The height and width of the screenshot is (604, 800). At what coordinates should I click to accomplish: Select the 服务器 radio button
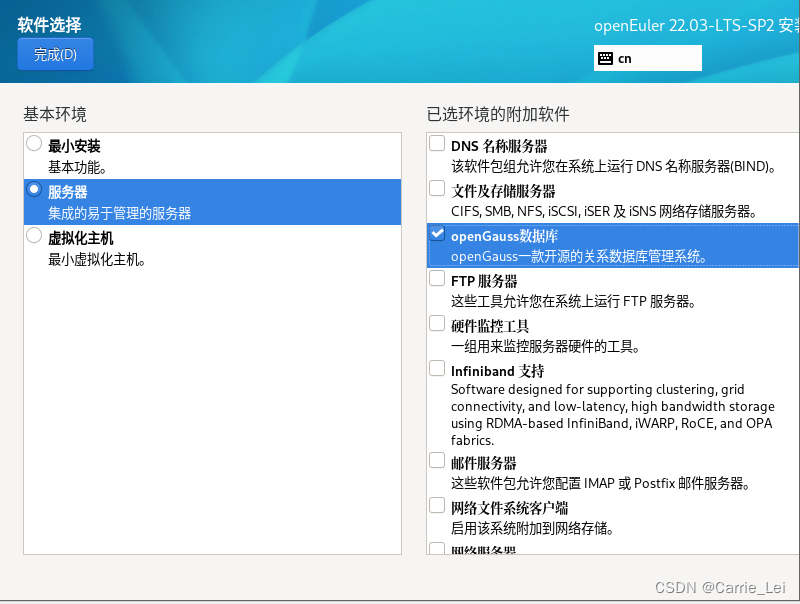(34, 190)
